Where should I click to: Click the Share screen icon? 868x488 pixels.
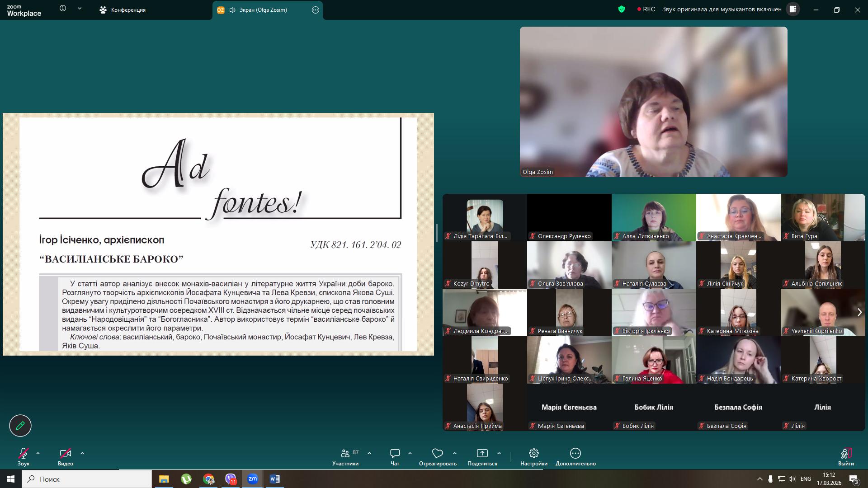click(x=482, y=454)
